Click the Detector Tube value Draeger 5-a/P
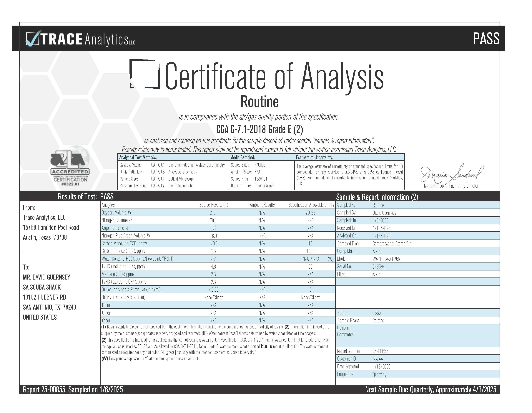This screenshot has width=532, height=413. click(x=264, y=186)
